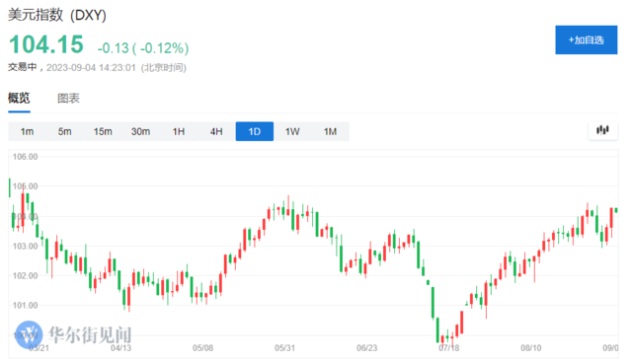Image resolution: width=632 pixels, height=364 pixels.
Task: Click the 104.15 price value
Action: [46, 44]
